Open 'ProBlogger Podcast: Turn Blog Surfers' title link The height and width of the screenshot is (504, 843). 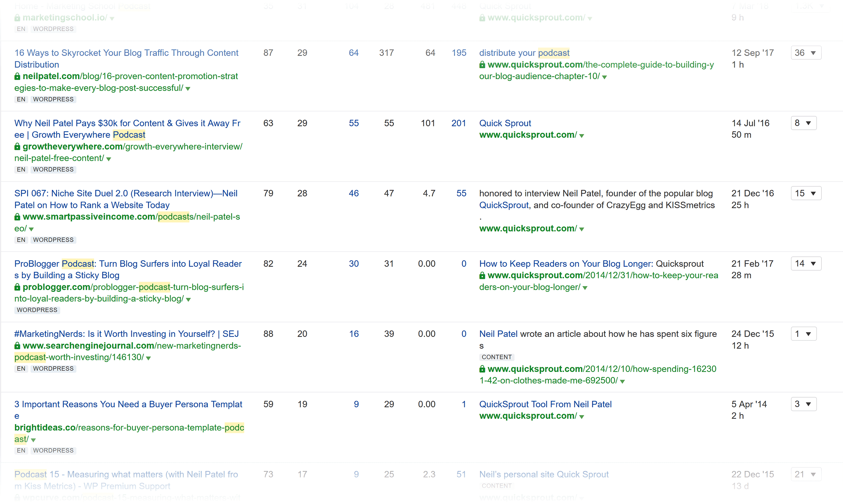coord(128,269)
